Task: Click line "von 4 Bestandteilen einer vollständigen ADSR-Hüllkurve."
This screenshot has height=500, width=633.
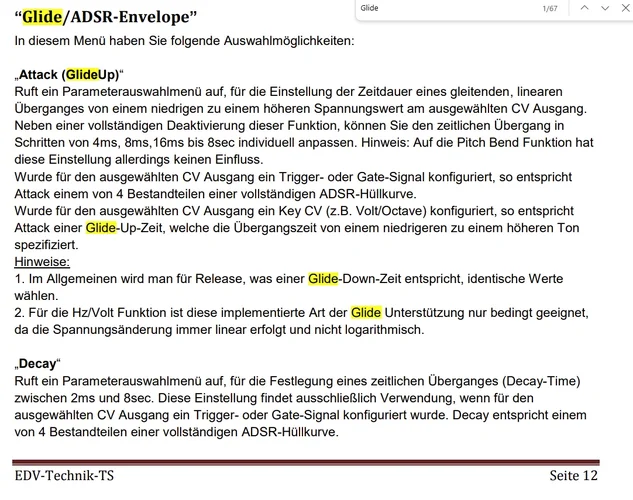Action: click(x=176, y=432)
